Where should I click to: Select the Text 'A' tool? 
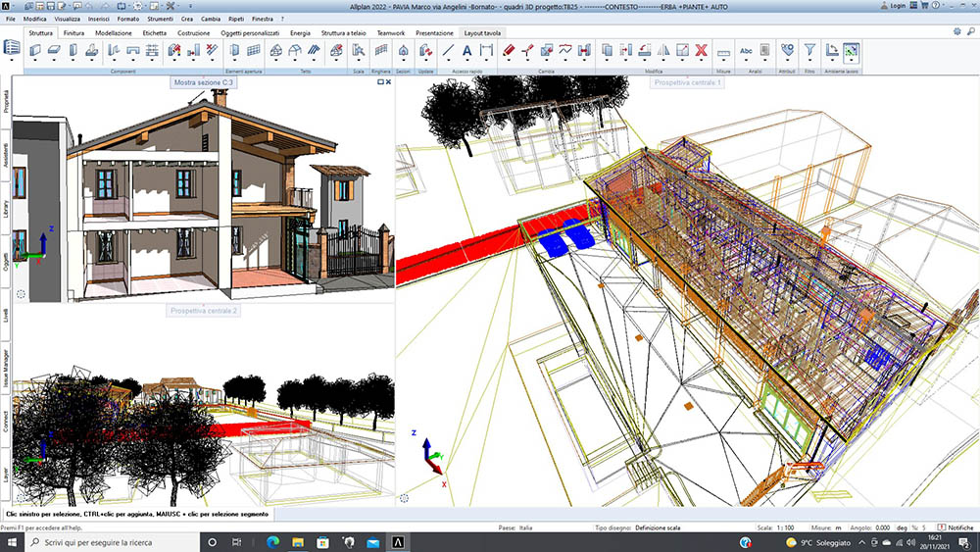pos(466,51)
